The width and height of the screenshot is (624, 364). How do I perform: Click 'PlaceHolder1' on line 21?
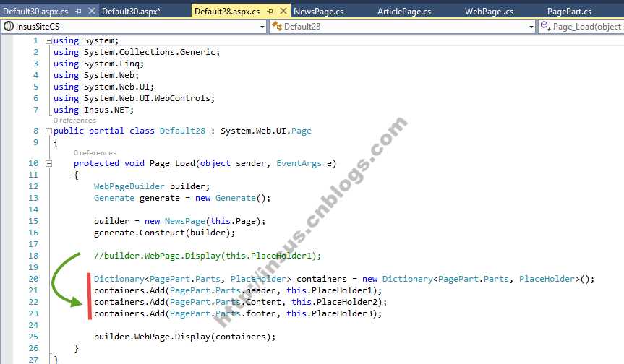pos(341,290)
